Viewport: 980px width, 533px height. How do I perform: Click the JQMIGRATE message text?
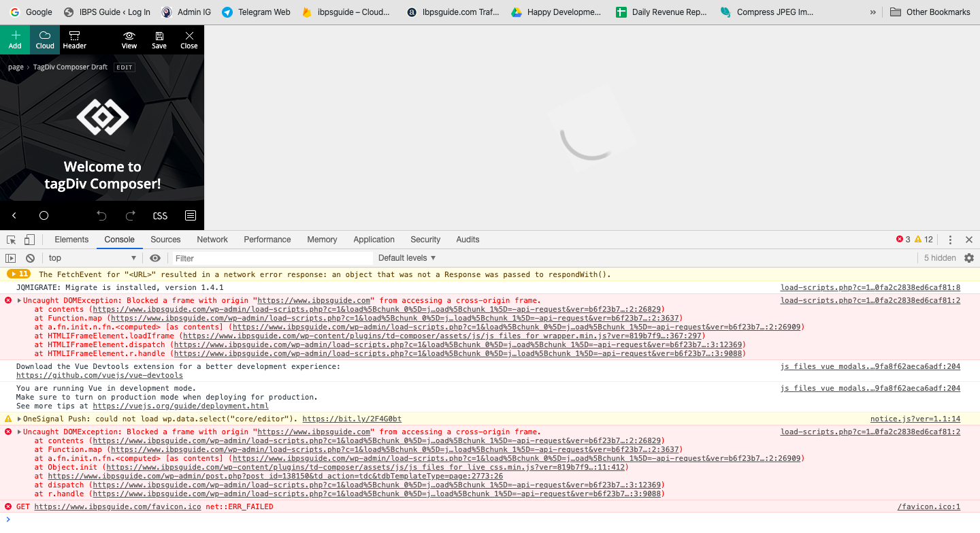coord(120,288)
